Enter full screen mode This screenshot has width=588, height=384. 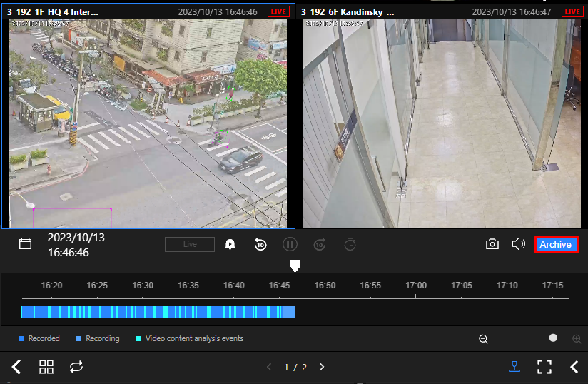click(x=544, y=367)
